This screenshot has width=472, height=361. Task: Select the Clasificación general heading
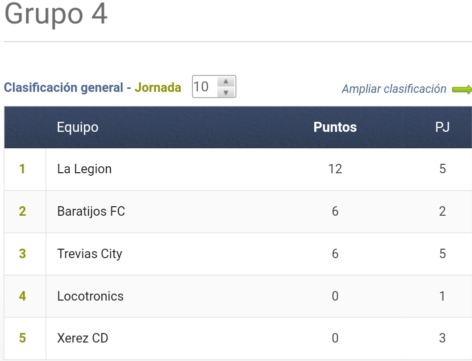[63, 87]
